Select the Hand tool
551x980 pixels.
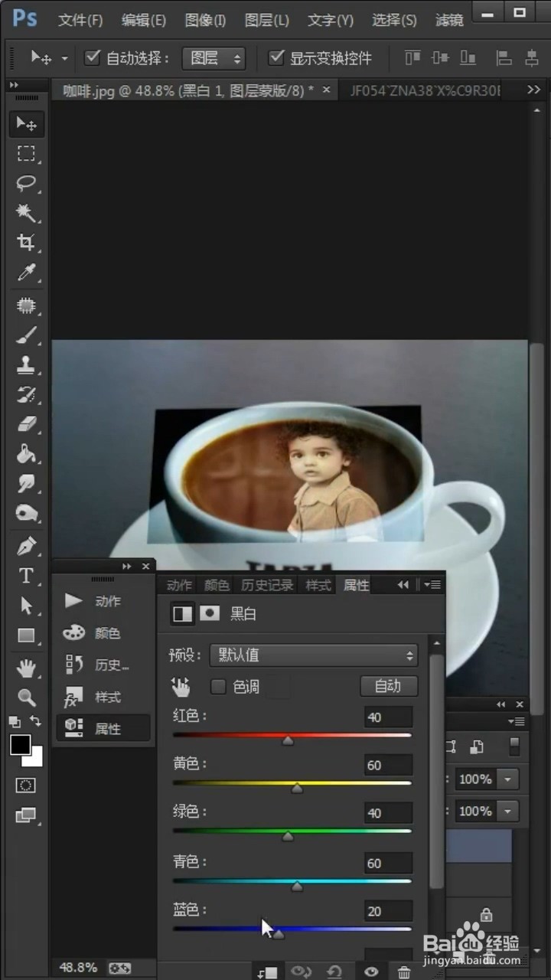pos(26,668)
